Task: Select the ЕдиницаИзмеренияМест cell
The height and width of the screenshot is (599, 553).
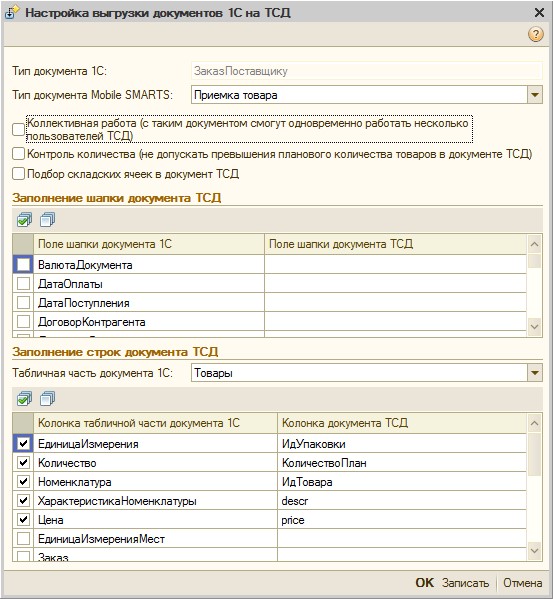Action: tap(155, 539)
